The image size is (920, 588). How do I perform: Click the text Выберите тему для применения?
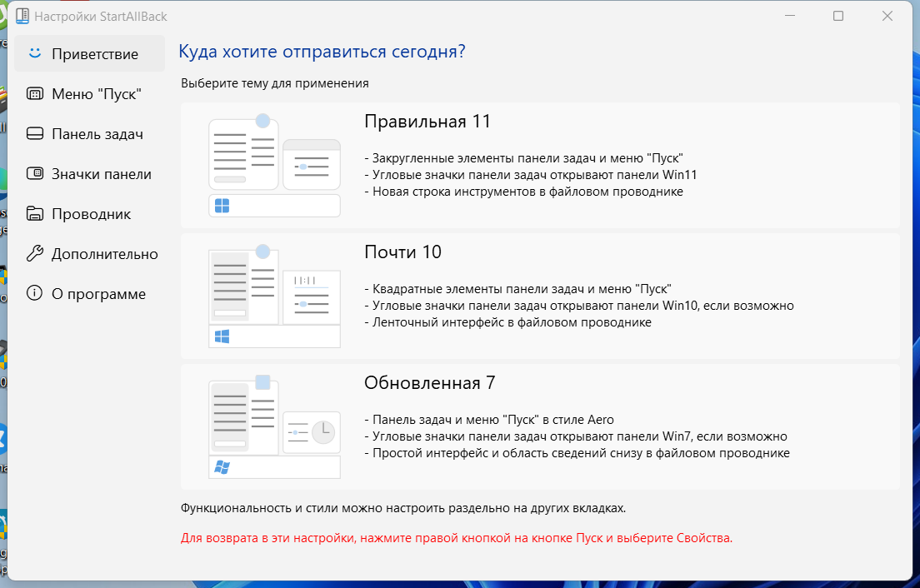tap(275, 83)
